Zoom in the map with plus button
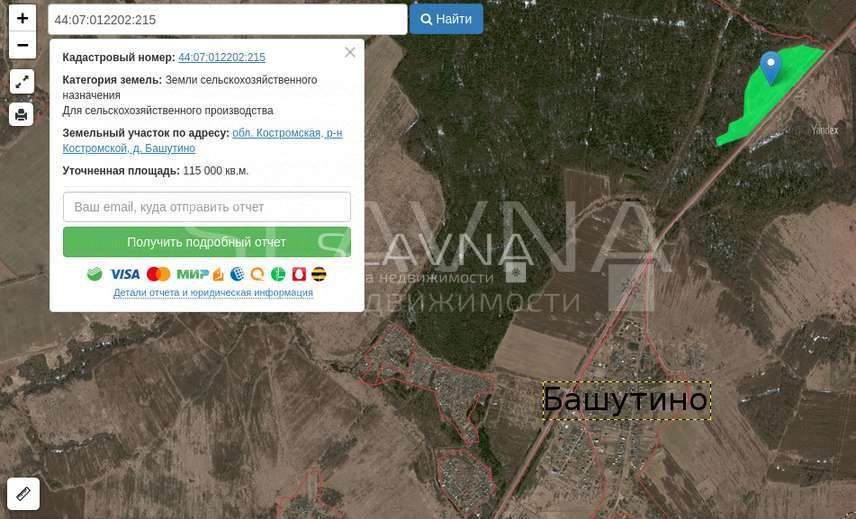Screen dimensions: 856x519 pyautogui.click(x=22, y=19)
